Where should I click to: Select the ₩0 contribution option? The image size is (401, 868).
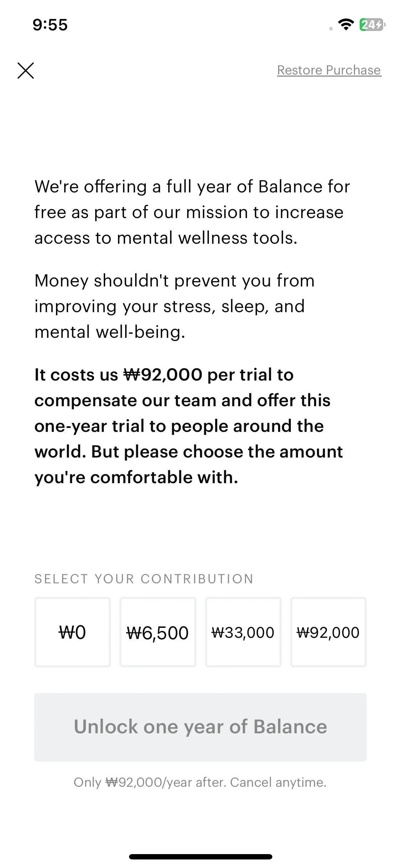tap(72, 632)
